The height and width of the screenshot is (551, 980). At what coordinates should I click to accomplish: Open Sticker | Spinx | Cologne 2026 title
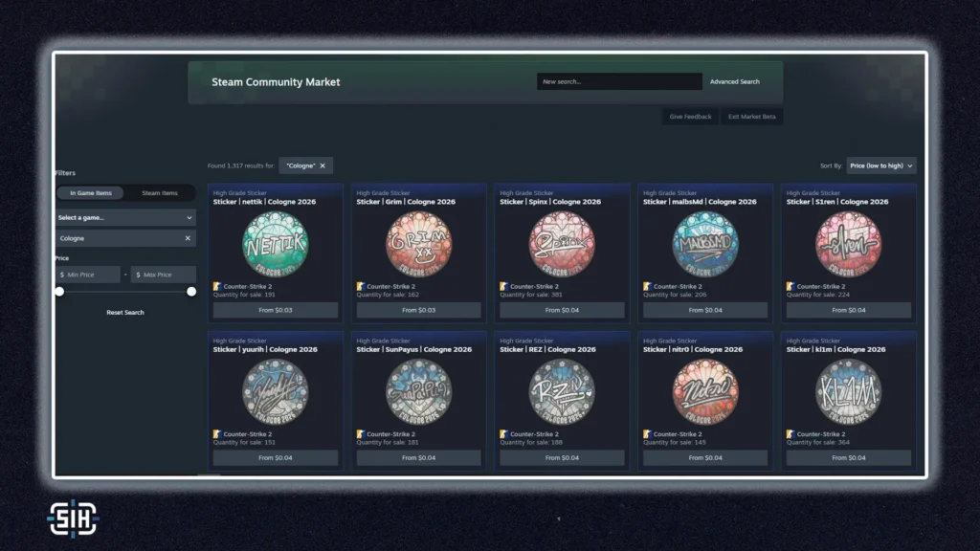coord(550,202)
